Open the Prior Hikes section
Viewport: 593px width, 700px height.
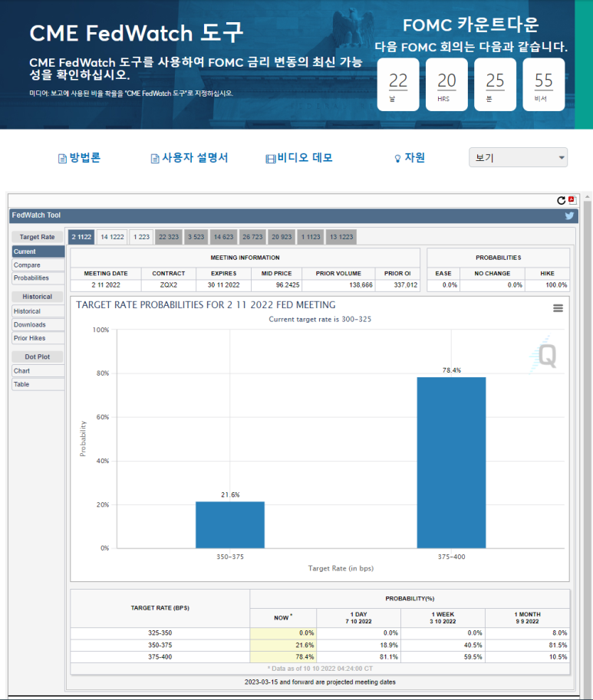pos(38,338)
